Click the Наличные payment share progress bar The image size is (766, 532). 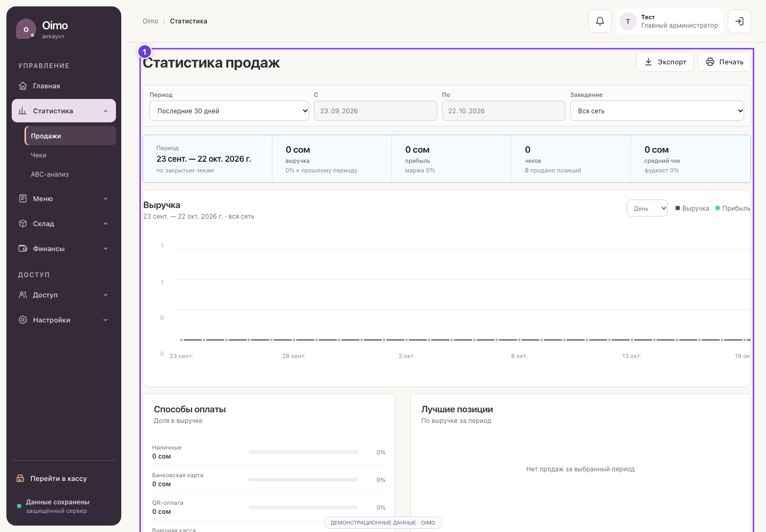pyautogui.click(x=303, y=452)
